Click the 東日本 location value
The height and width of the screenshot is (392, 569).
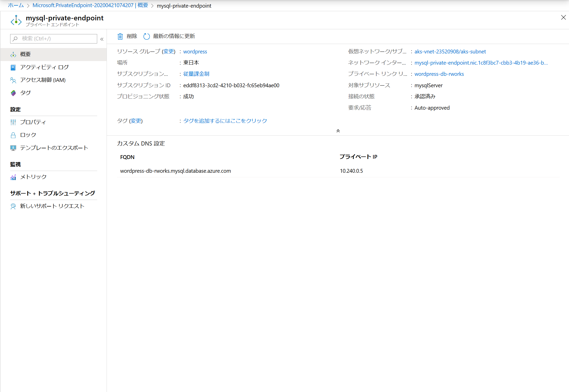point(191,63)
